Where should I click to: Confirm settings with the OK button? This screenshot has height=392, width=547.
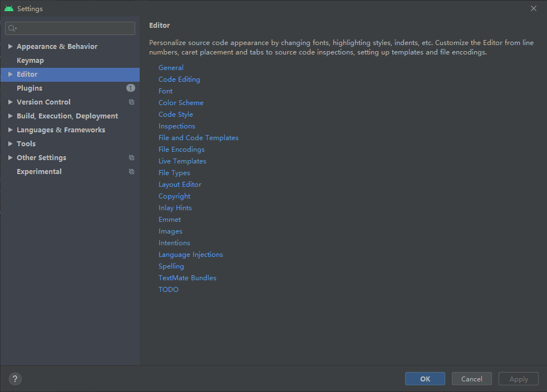point(425,379)
